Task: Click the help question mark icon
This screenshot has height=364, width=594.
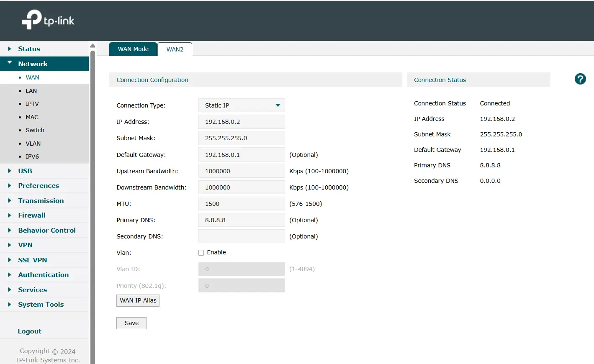Action: coord(580,79)
